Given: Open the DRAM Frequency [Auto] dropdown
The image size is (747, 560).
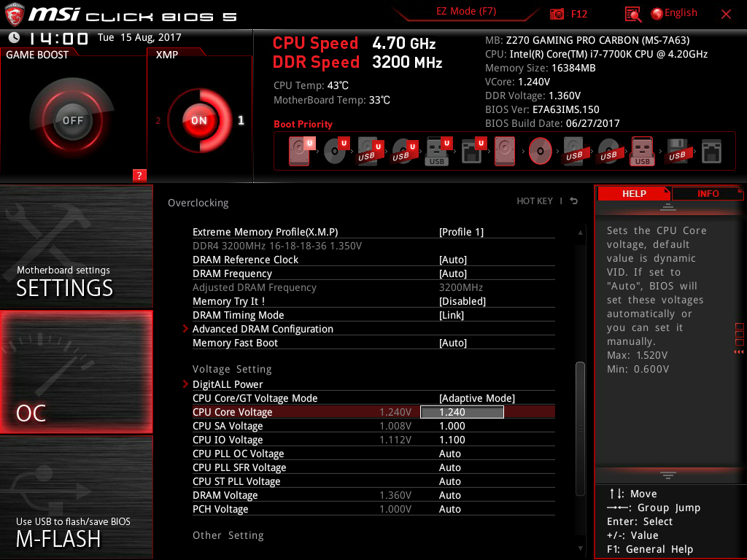Looking at the screenshot, I should pos(452,273).
